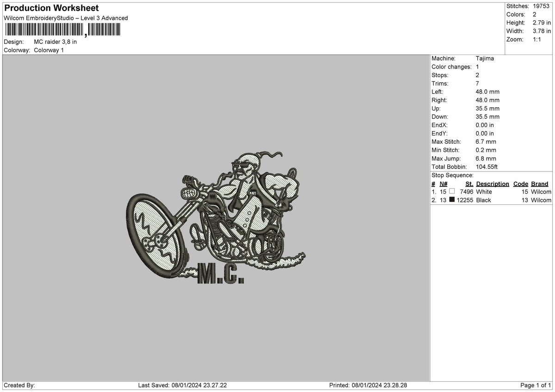Click the Stitches value 19753
This screenshot has width=555, height=392.
pyautogui.click(x=542, y=6)
